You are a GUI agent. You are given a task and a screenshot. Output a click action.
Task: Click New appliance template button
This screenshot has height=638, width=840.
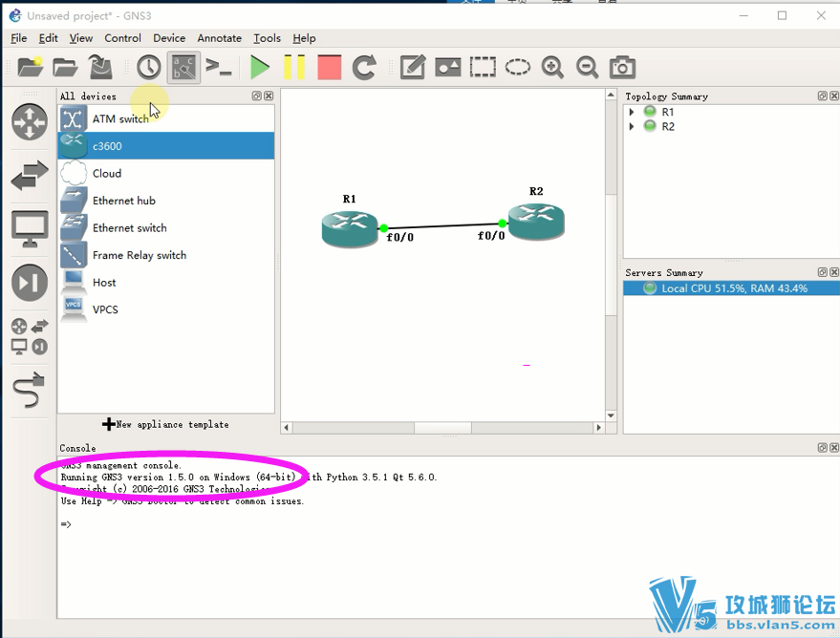[165, 424]
